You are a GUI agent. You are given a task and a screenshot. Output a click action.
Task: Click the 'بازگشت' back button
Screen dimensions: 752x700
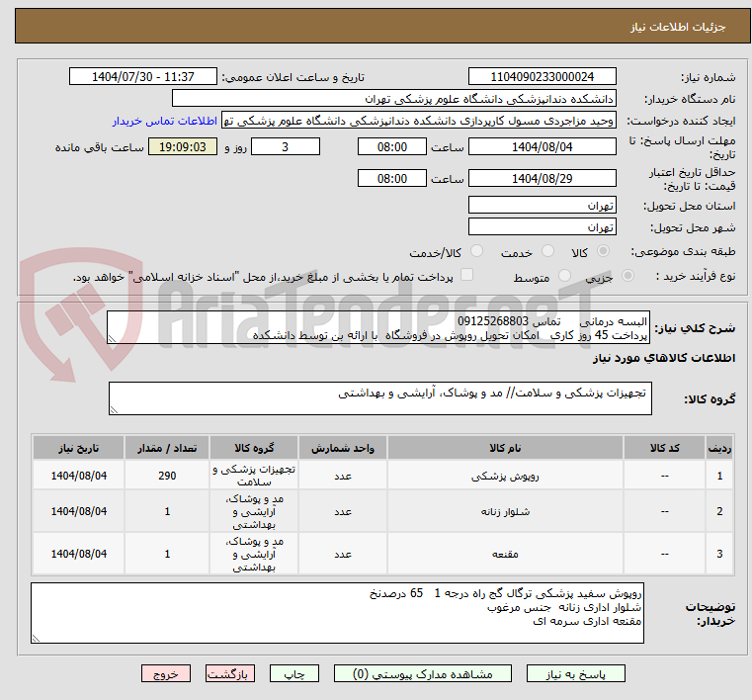pos(230,673)
